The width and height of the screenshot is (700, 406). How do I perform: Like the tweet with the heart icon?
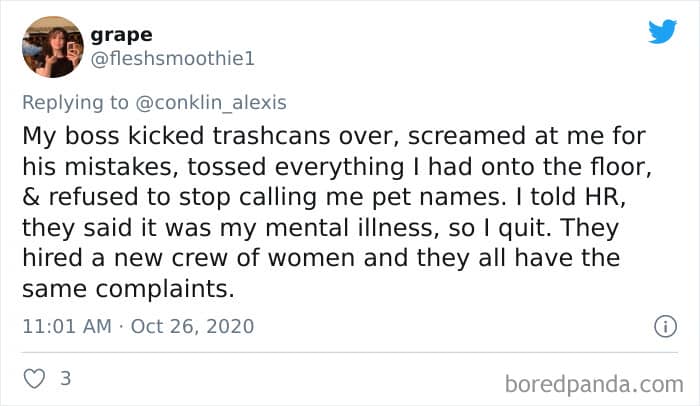click(x=35, y=379)
